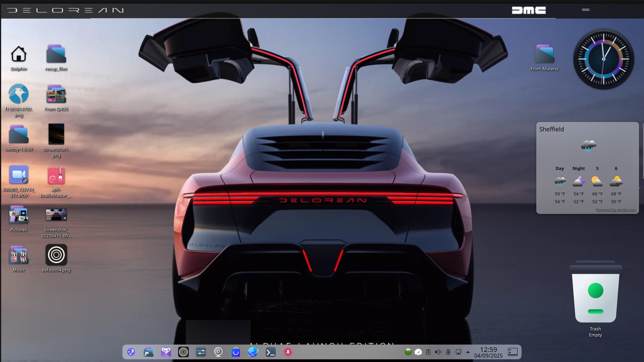Click the DMC logo in the top panel
The image size is (644, 362).
[529, 10]
